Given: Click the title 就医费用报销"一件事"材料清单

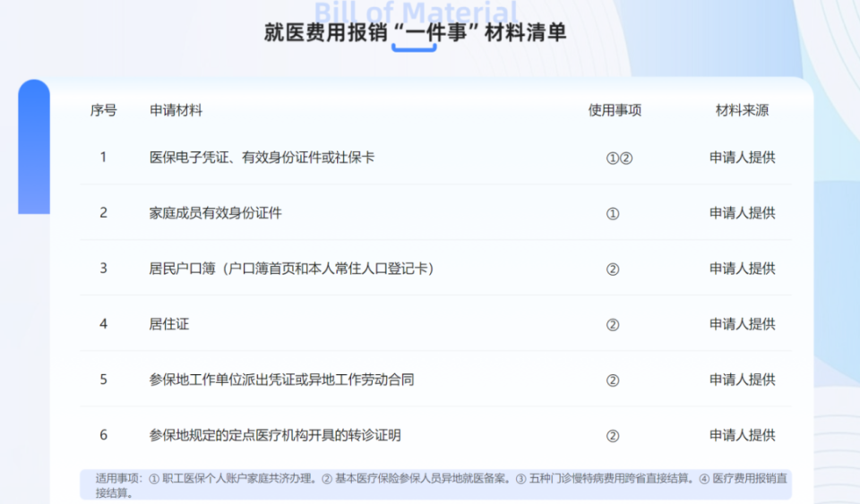Looking at the screenshot, I should (415, 32).
